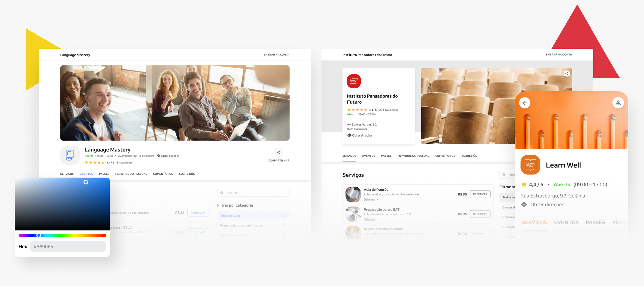Click the circular handle in the color saturation area

86,182
